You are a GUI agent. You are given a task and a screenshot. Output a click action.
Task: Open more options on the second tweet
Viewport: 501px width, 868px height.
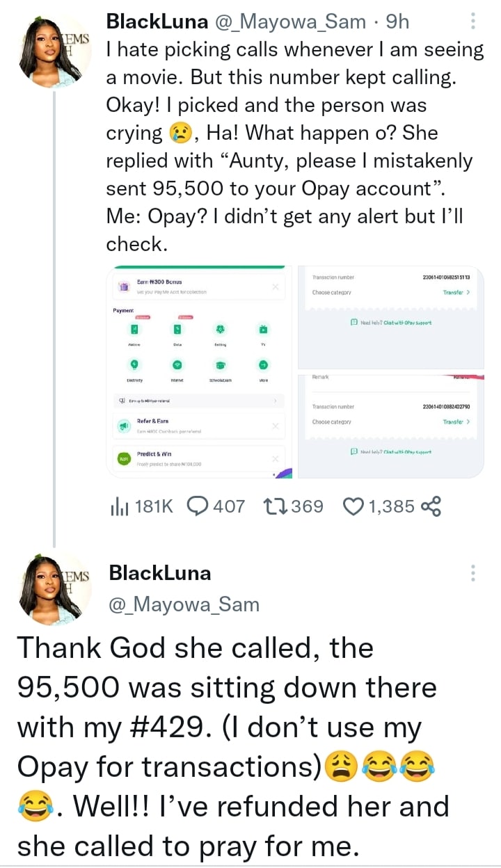(474, 572)
